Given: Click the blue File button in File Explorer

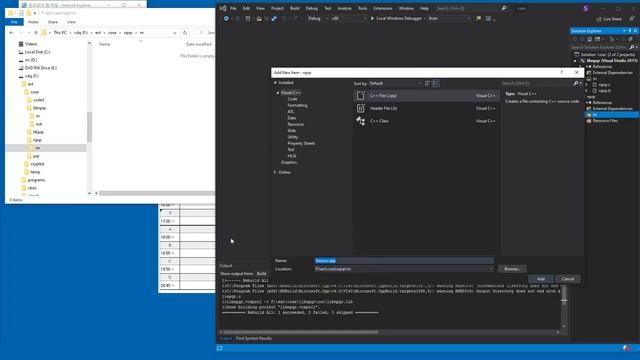Looking at the screenshot, I should (14, 22).
